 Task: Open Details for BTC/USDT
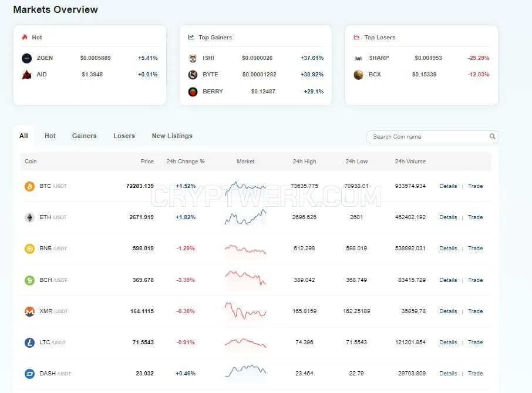pos(448,186)
